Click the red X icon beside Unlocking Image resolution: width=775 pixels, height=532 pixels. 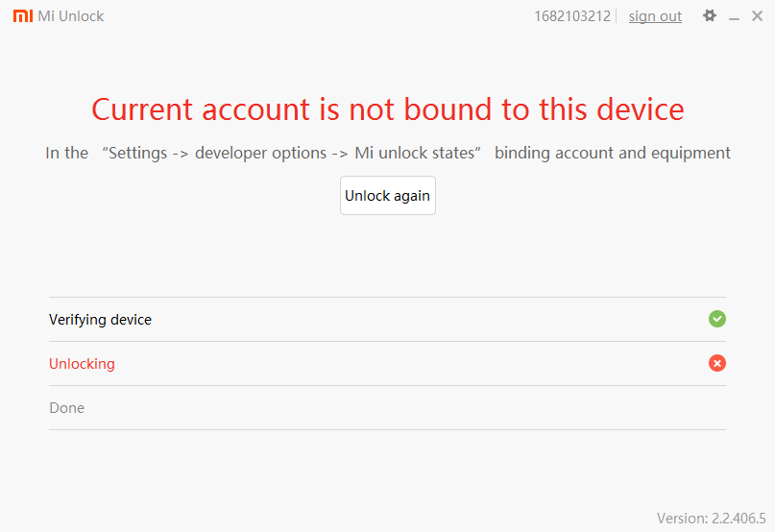tap(716, 363)
